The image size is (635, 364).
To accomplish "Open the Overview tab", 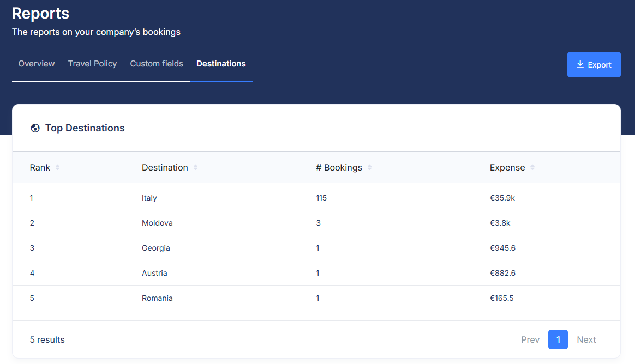I will (37, 64).
